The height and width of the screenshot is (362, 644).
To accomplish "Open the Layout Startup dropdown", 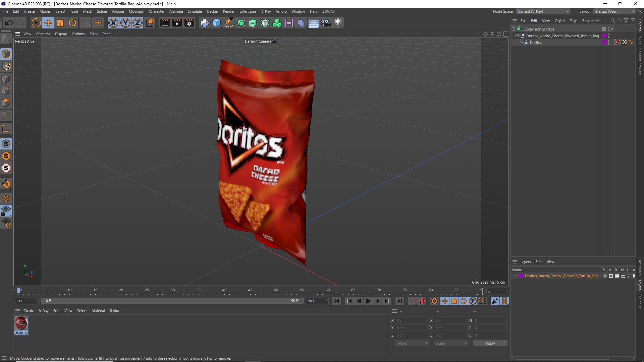I will click(x=614, y=11).
